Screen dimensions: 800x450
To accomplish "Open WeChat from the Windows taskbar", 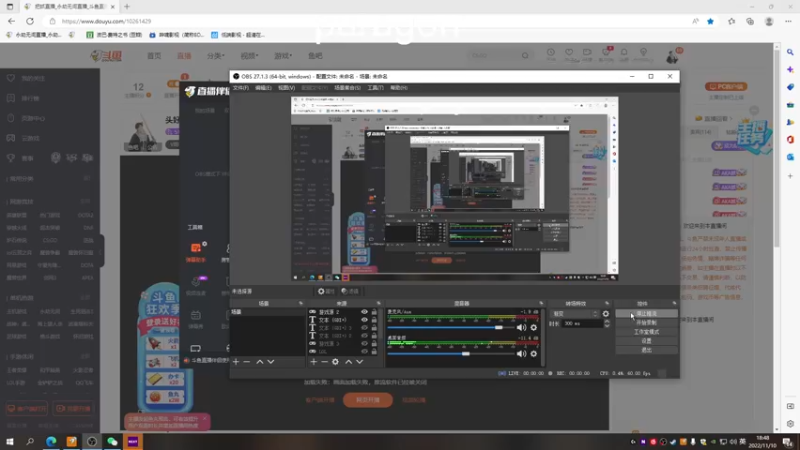I will tap(112, 441).
